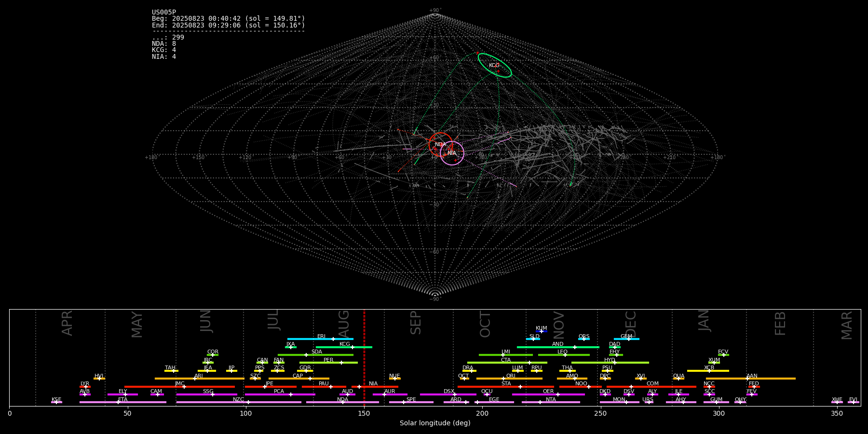This screenshot has height=434, width=868.
Task: Click the 'End: 20250823 09:29:06' line
Action: tap(229, 25)
